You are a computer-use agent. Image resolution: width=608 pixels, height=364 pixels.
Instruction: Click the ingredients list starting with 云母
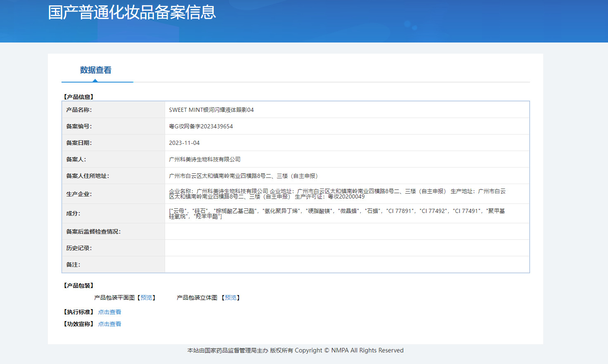pyautogui.click(x=337, y=213)
